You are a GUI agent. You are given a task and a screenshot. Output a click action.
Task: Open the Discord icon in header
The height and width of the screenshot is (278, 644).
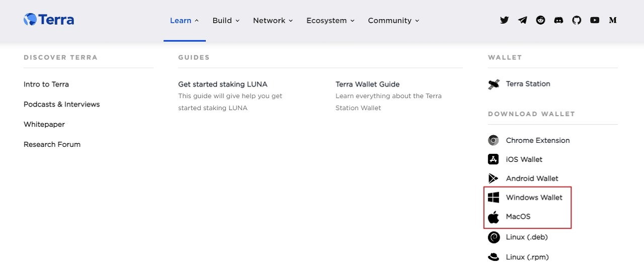558,20
